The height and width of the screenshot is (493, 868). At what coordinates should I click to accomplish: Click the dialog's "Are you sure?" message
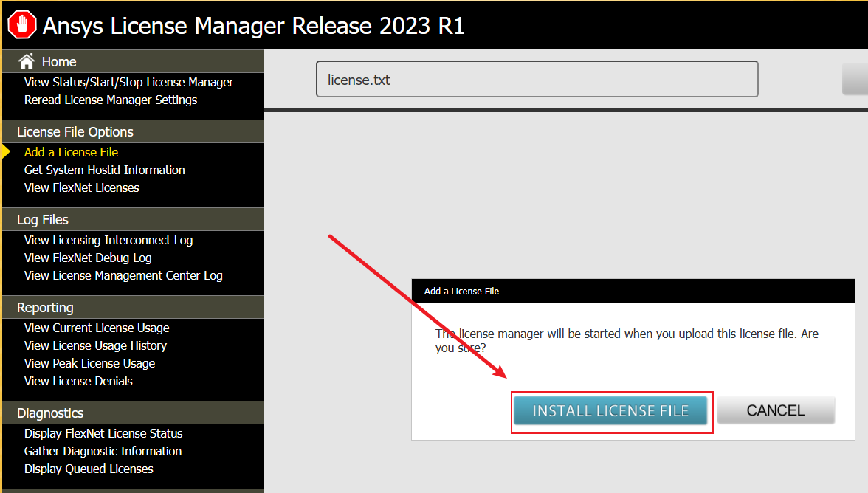click(627, 341)
